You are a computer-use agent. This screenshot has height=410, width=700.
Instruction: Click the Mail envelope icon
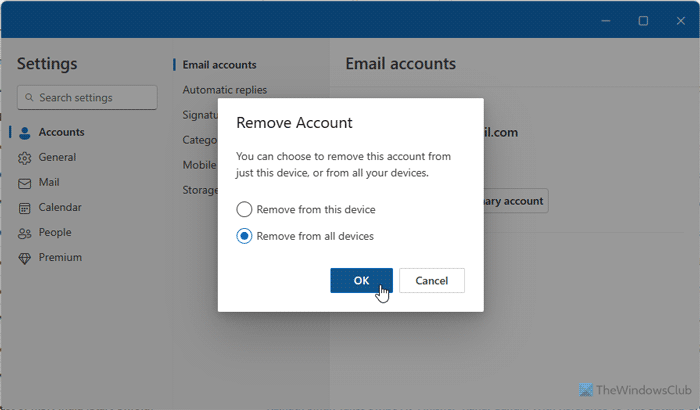pos(25,182)
